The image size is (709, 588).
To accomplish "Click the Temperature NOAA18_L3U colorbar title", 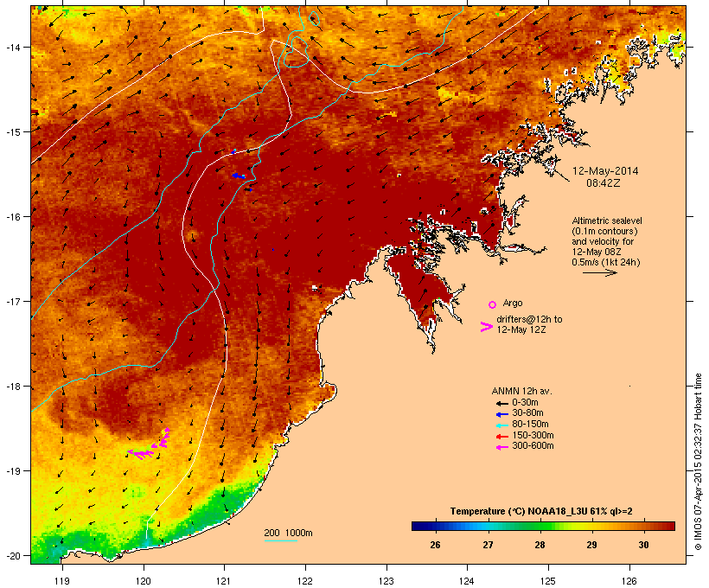I will pos(541,511).
